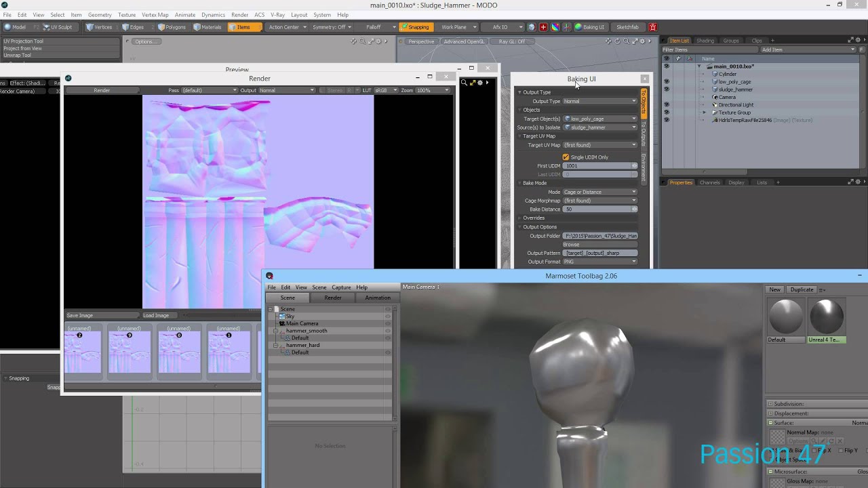Open the Falloff dropdown
Image resolution: width=868 pixels, height=488 pixels.
click(x=376, y=27)
